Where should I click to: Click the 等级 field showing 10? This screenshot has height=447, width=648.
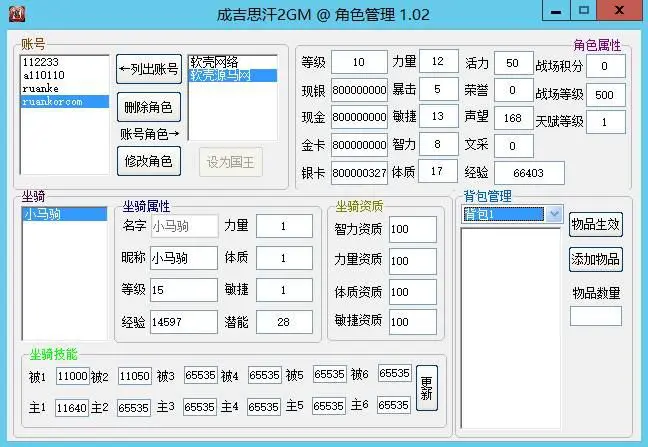[359, 62]
